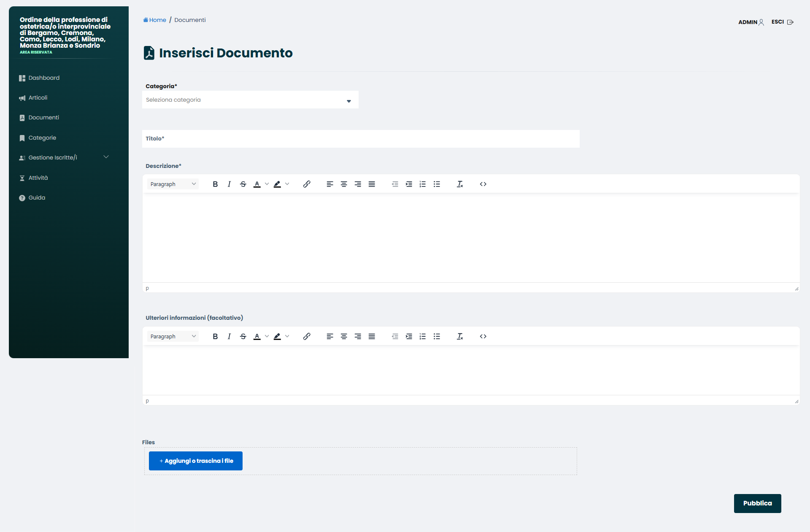Open source code view in Descrizione editor

click(x=483, y=184)
